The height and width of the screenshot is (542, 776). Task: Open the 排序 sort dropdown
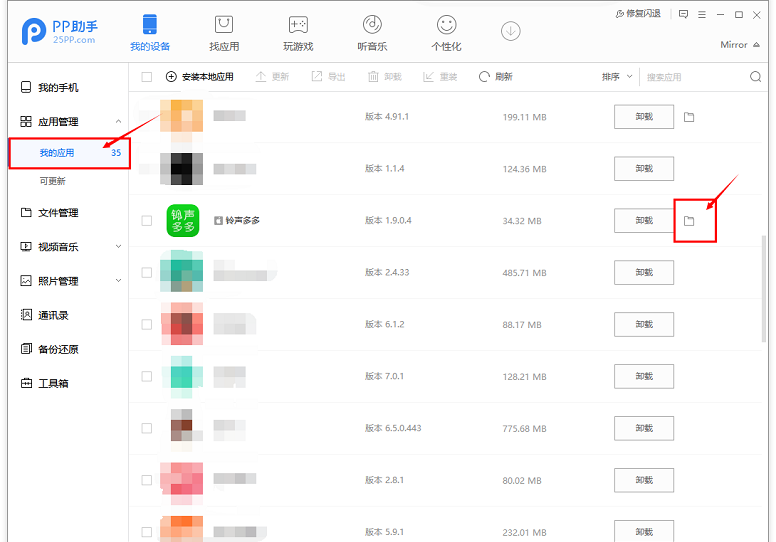(617, 77)
